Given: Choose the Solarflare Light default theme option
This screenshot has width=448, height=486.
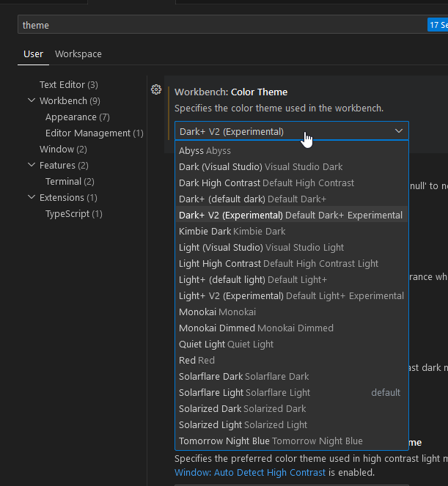Looking at the screenshot, I should point(292,392).
